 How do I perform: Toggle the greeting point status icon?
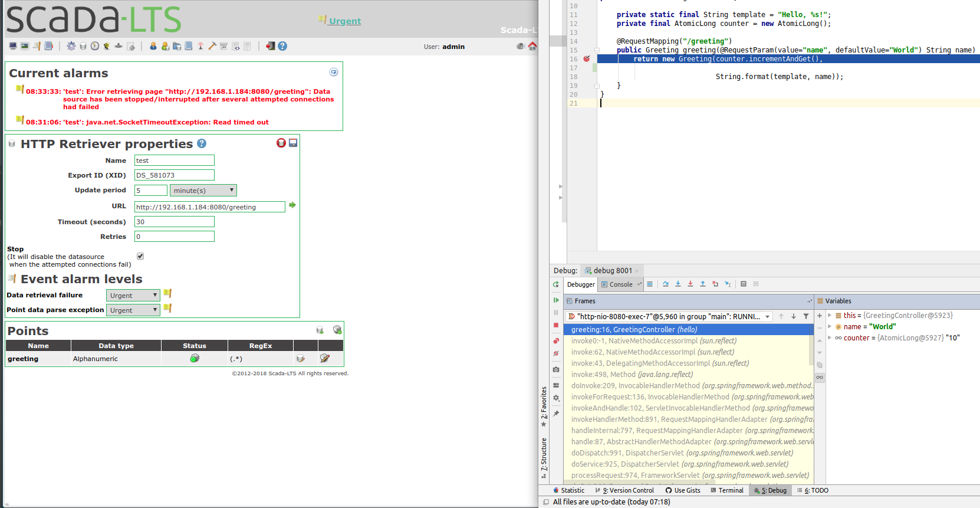tap(195, 358)
